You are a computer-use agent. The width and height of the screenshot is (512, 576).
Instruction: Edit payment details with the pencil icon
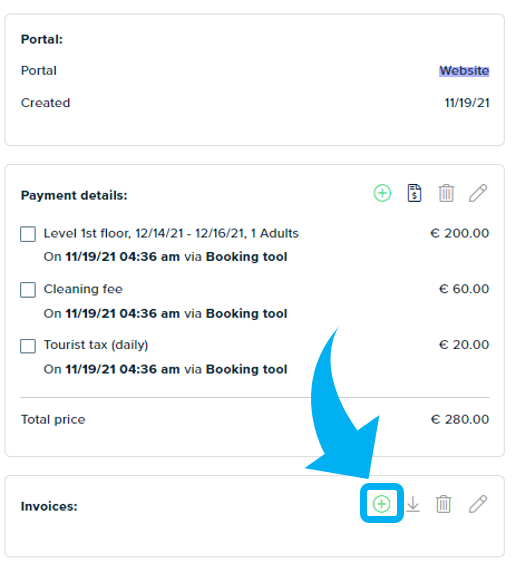pos(478,193)
